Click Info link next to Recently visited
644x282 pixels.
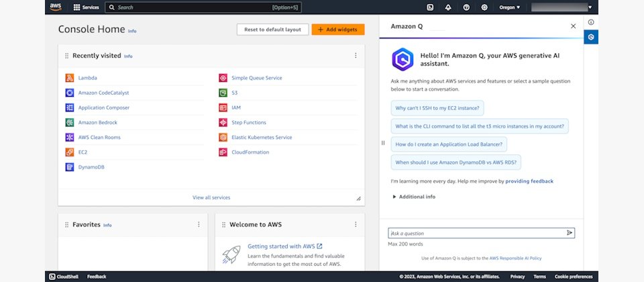(x=128, y=56)
